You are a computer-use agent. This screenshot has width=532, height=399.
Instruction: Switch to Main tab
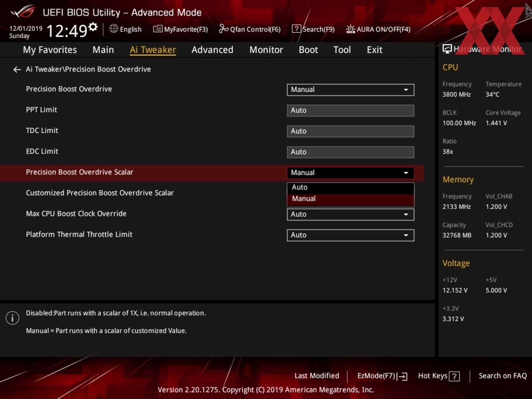[103, 50]
